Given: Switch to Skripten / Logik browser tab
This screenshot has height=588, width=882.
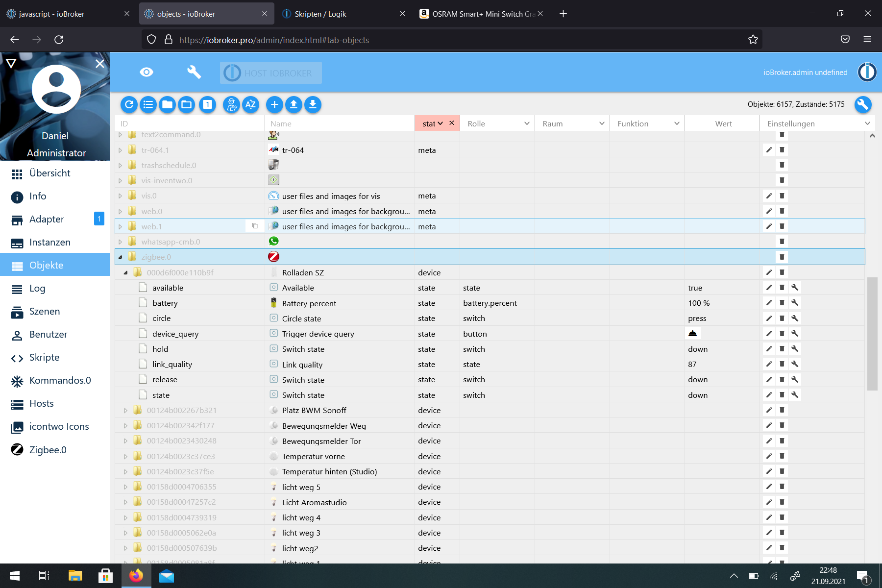Looking at the screenshot, I should click(x=344, y=14).
